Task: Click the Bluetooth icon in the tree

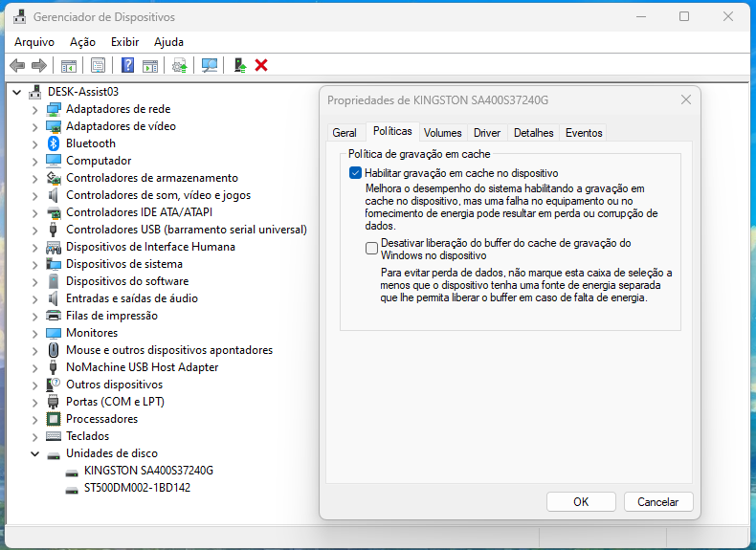Action: click(x=54, y=143)
